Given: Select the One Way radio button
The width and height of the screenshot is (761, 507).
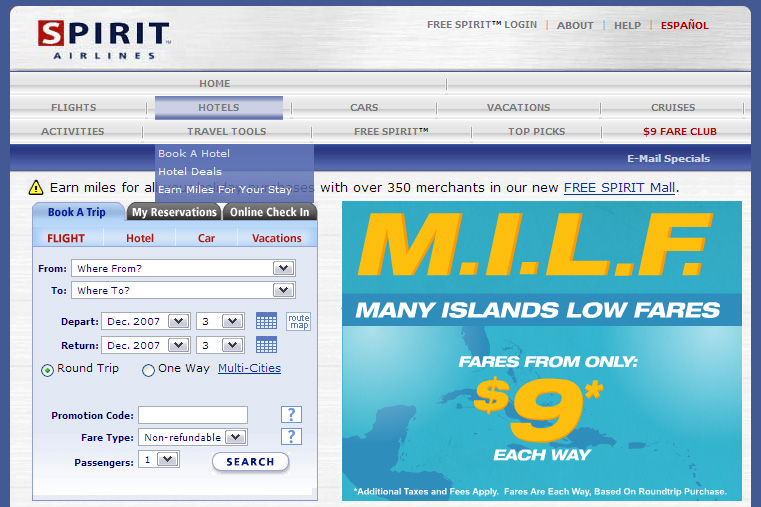Looking at the screenshot, I should click(x=148, y=371).
